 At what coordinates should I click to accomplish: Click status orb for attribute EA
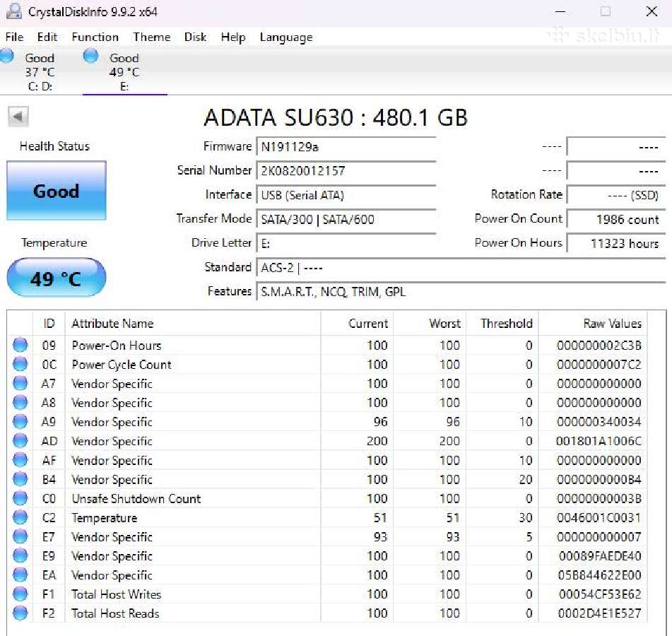click(20, 575)
